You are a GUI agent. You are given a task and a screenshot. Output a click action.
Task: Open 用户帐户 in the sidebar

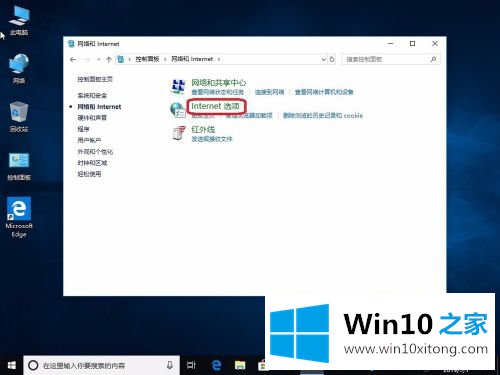point(89,140)
